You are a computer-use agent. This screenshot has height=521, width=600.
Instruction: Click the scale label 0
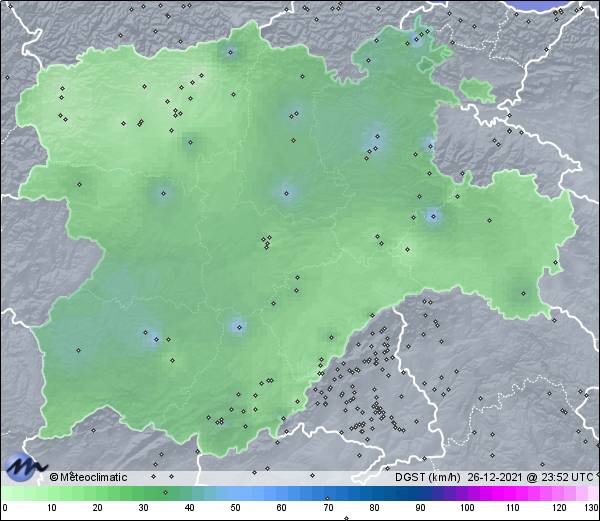[5, 508]
